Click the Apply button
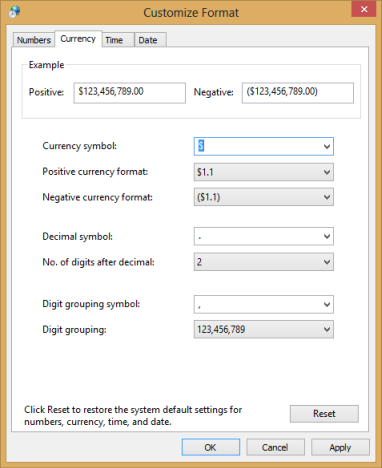This screenshot has width=382, height=468. point(340,447)
